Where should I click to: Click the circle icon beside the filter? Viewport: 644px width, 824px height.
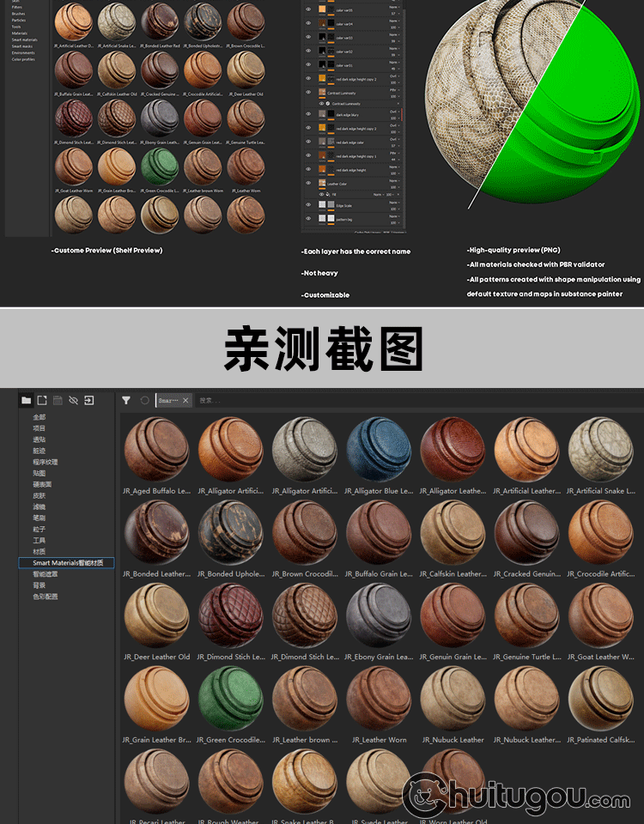point(144,400)
